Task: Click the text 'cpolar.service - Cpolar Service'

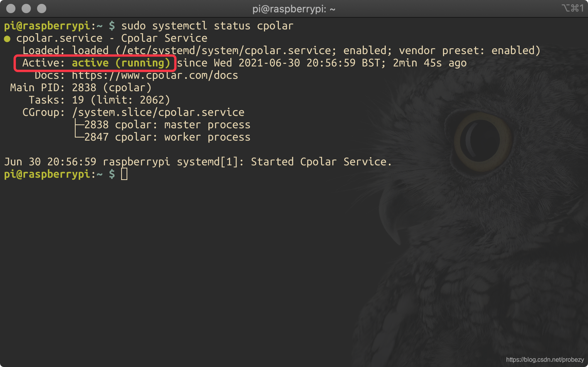Action: click(112, 38)
